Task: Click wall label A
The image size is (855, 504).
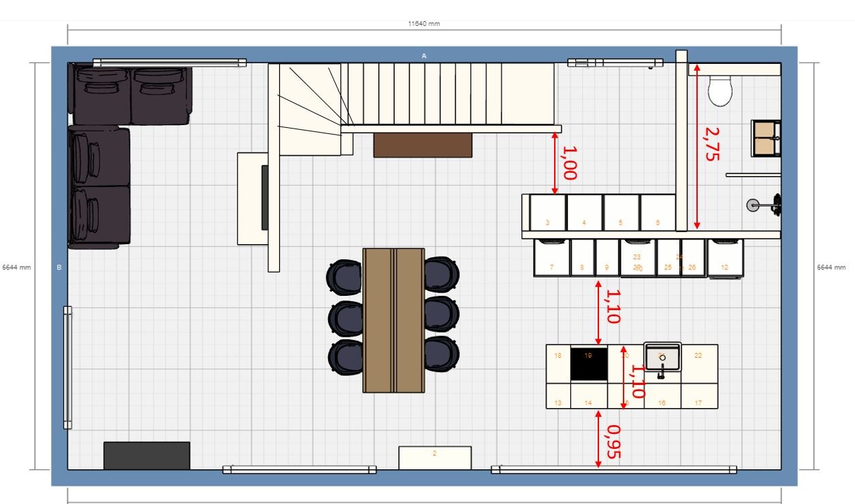Action: tap(423, 56)
